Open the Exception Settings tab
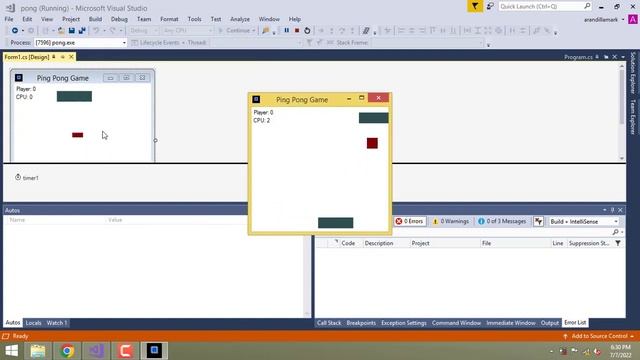The height and width of the screenshot is (360, 640). [404, 323]
